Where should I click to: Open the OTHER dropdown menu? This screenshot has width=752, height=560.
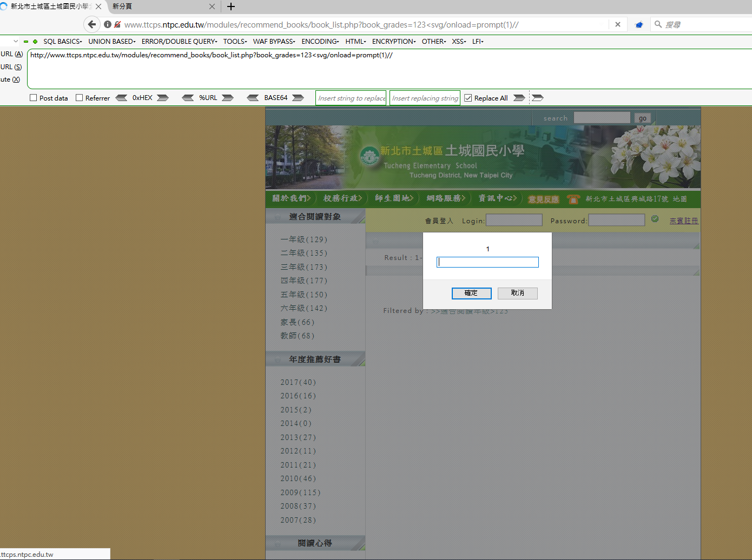pyautogui.click(x=434, y=42)
